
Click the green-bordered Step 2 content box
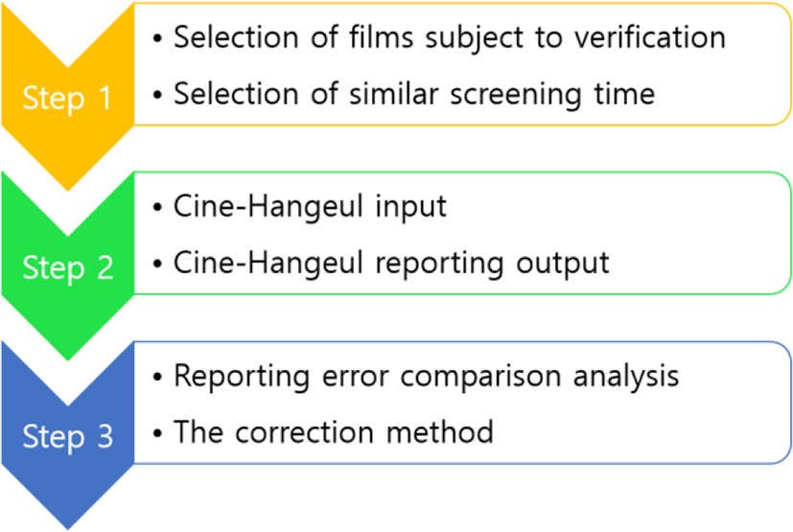point(462,233)
